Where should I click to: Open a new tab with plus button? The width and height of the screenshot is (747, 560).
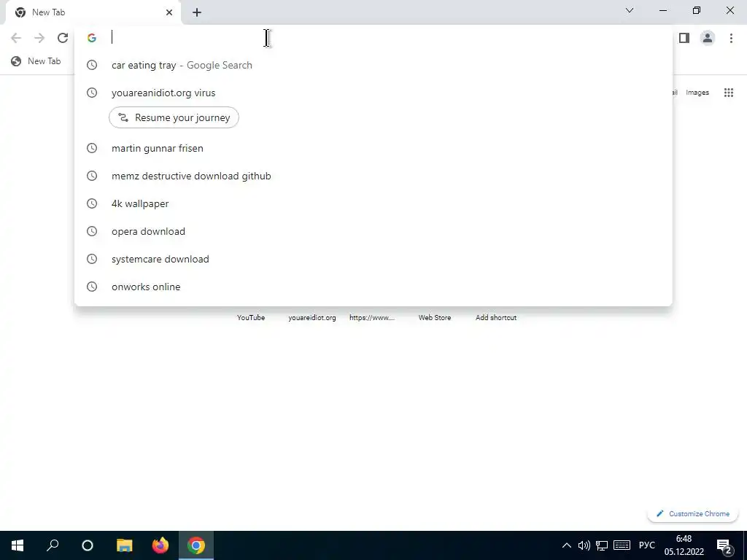[x=197, y=12]
